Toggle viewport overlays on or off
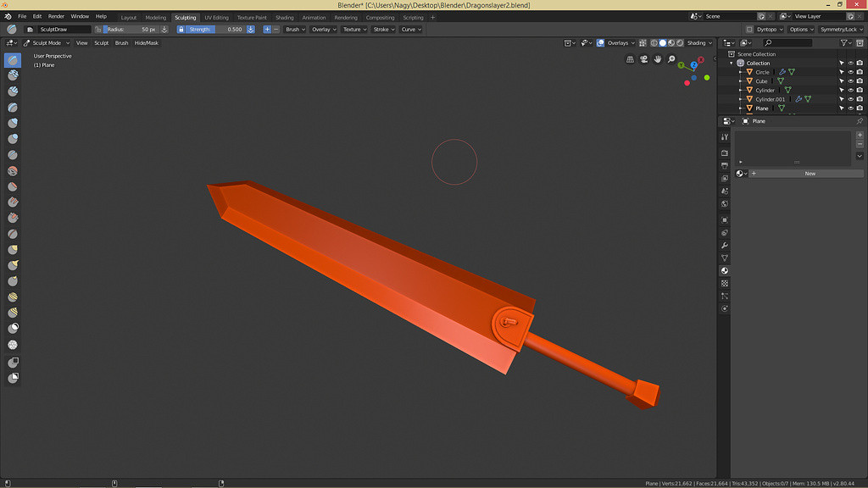The image size is (868, 488). tap(601, 42)
